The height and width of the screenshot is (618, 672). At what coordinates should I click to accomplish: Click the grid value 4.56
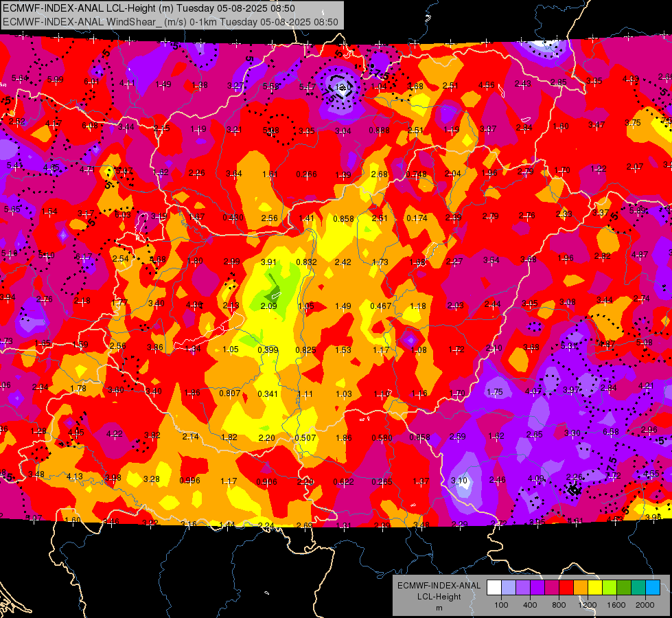tap(487, 85)
